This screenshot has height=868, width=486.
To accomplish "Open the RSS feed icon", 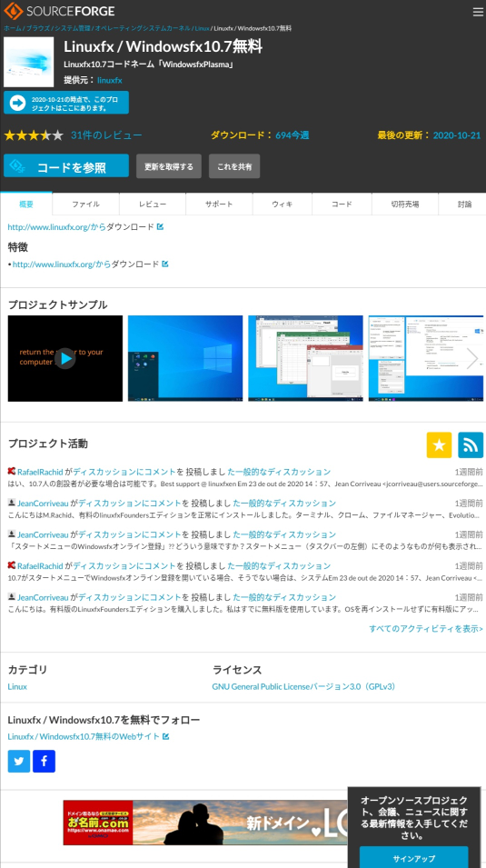I will pos(471,445).
